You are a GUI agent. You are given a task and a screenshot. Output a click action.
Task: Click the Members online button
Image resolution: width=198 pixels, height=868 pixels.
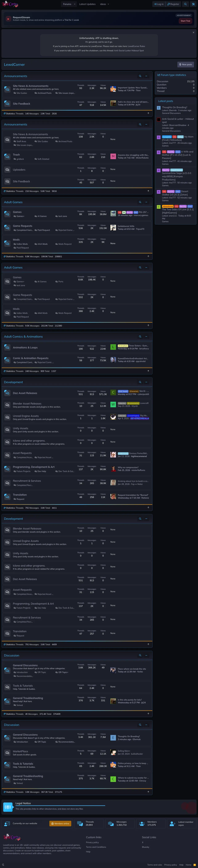point(60,824)
